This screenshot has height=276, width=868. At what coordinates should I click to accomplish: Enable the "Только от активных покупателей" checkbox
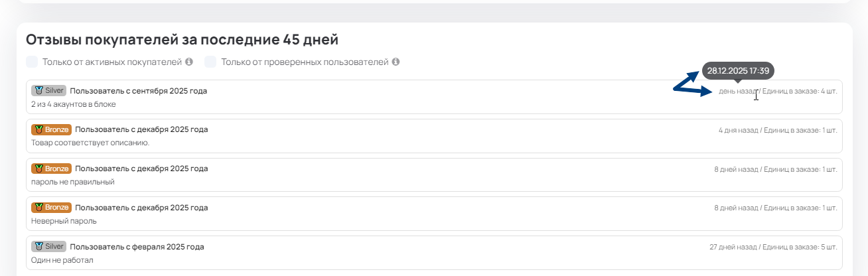pyautogui.click(x=32, y=62)
